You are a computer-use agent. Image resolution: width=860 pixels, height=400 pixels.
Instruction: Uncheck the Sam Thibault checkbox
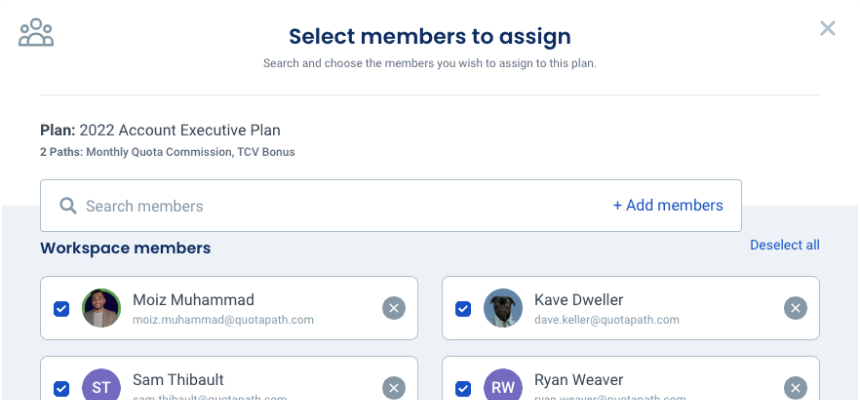(61, 388)
